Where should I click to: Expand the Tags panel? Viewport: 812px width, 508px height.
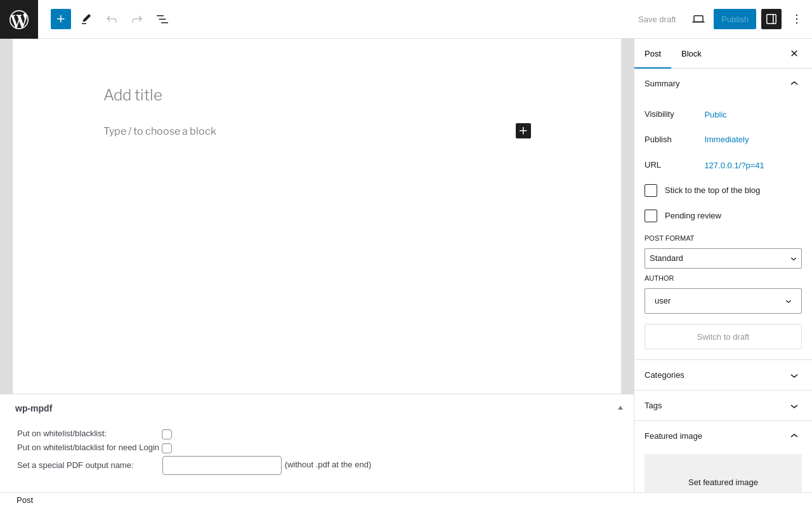(723, 406)
